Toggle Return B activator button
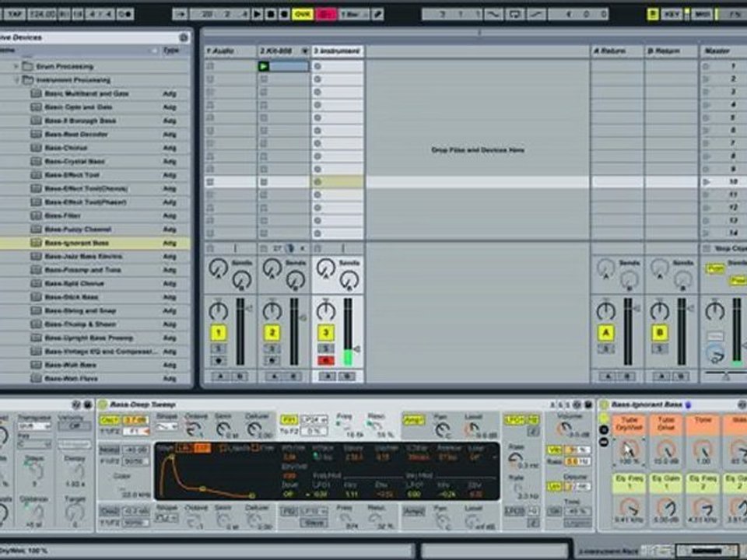This screenshot has height=560, width=747. pos(659,332)
